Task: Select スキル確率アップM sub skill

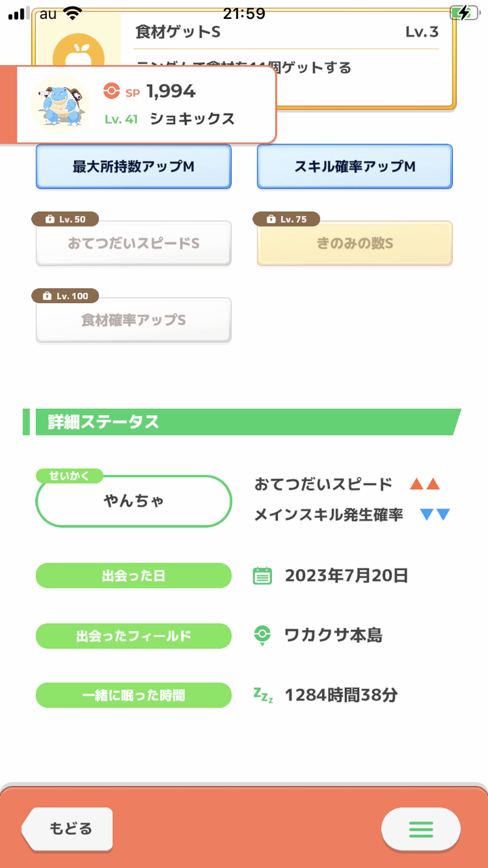Action: point(354,166)
